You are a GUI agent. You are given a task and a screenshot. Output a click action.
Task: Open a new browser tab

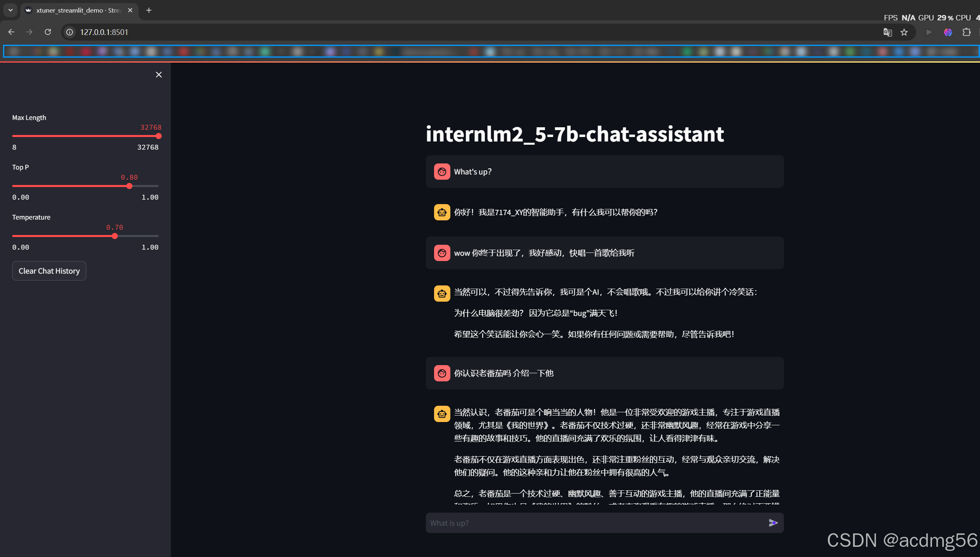click(x=149, y=10)
